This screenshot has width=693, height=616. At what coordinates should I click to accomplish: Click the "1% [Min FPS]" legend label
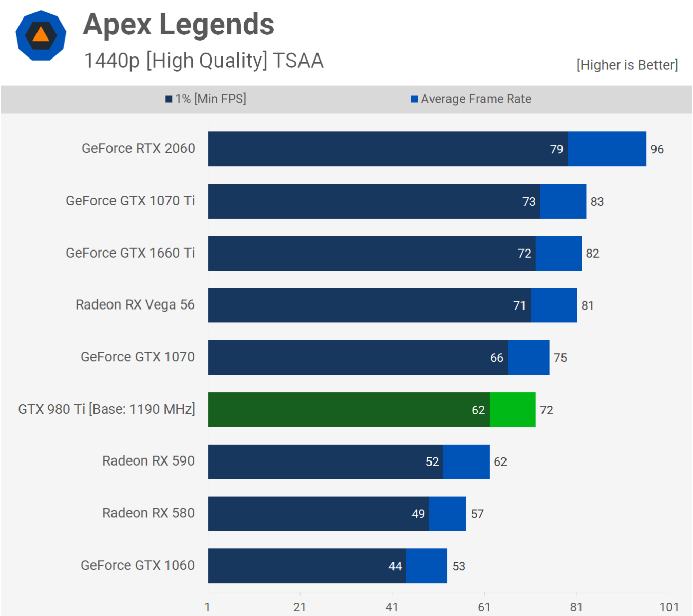pyautogui.click(x=211, y=99)
